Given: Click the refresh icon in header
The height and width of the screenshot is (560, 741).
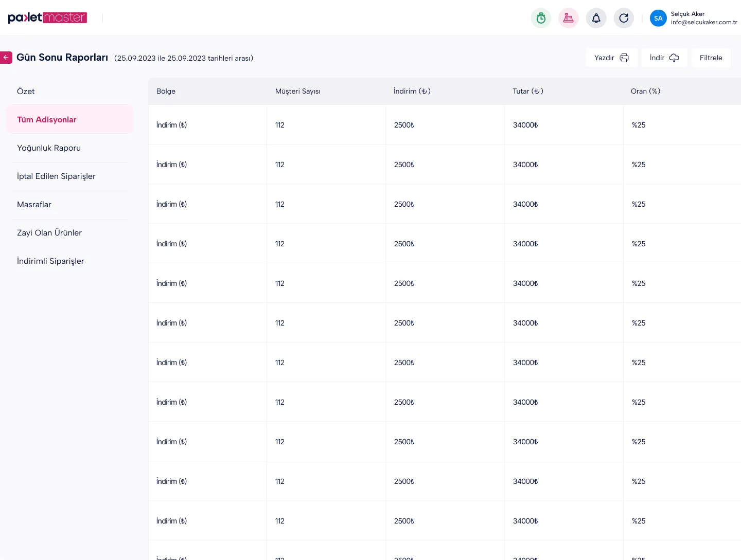Looking at the screenshot, I should [624, 18].
